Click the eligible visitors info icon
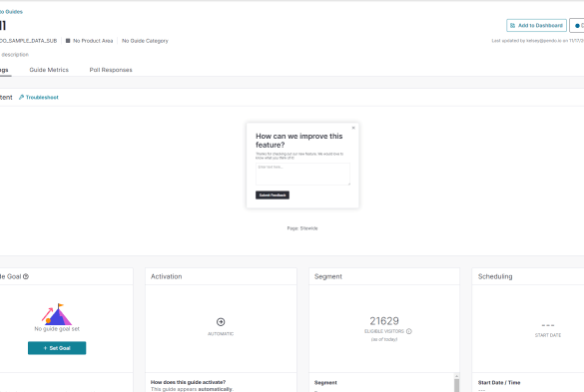Screen dimensions: 584x392 coord(409,331)
